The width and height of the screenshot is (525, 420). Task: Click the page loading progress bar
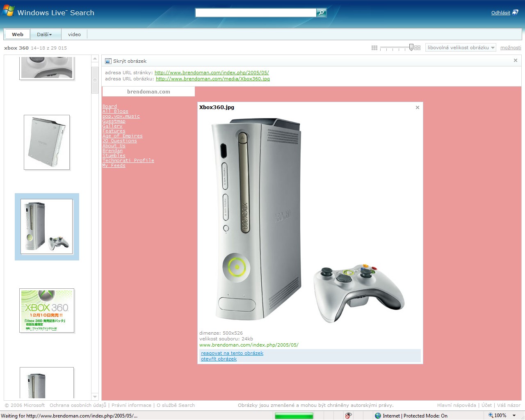tap(294, 415)
